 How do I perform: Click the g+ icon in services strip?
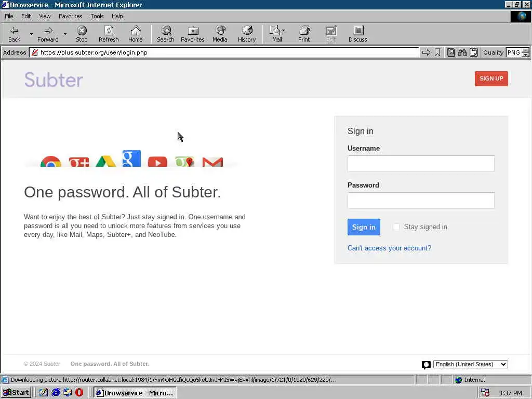click(79, 162)
